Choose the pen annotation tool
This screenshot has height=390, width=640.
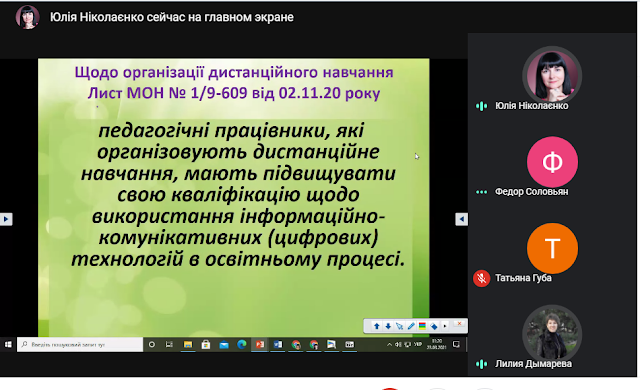pyautogui.click(x=411, y=326)
